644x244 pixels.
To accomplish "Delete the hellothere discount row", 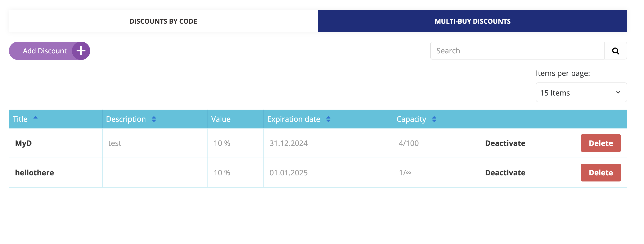I will (600, 173).
